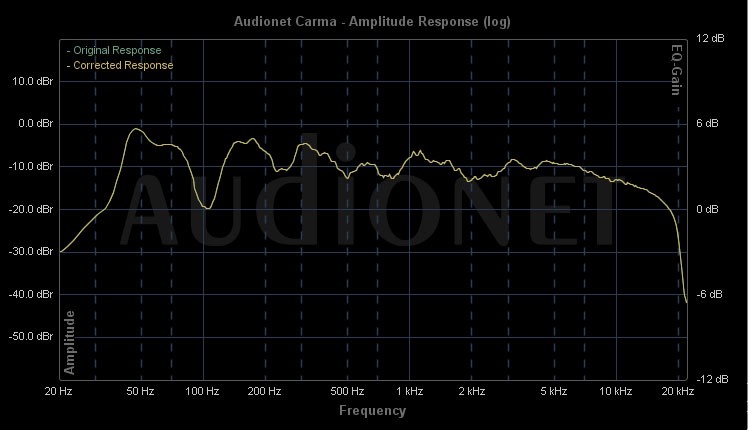748x430 pixels.
Task: Click the 'Corrected Response' legend entry
Action: pyautogui.click(x=120, y=65)
